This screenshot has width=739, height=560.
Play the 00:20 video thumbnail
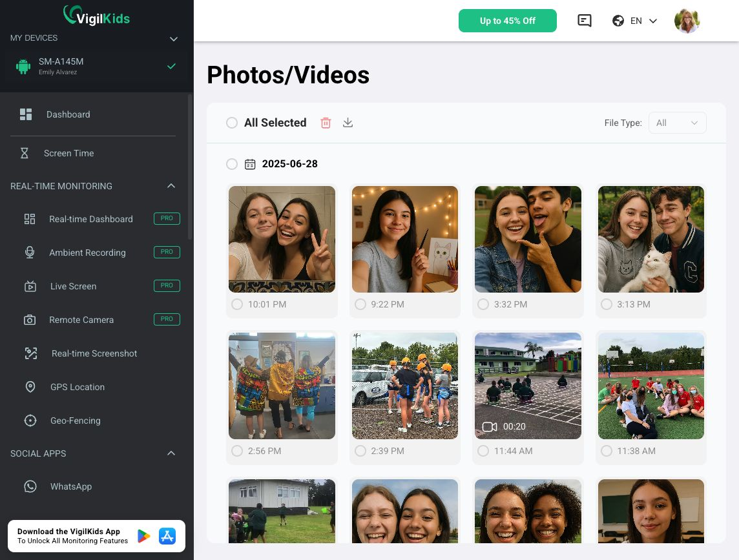[528, 386]
